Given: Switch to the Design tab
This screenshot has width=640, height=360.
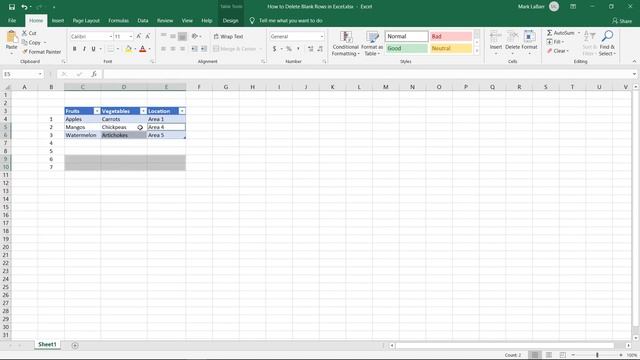Looking at the screenshot, I should tap(230, 20).
